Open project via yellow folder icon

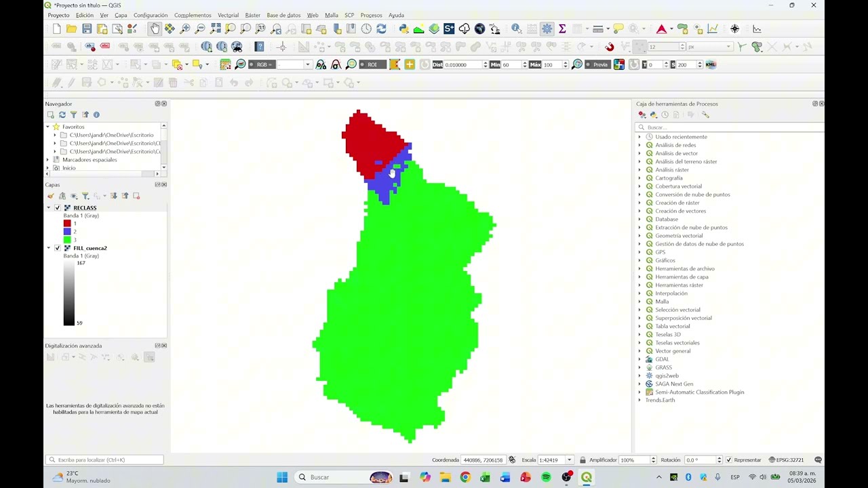(71, 28)
